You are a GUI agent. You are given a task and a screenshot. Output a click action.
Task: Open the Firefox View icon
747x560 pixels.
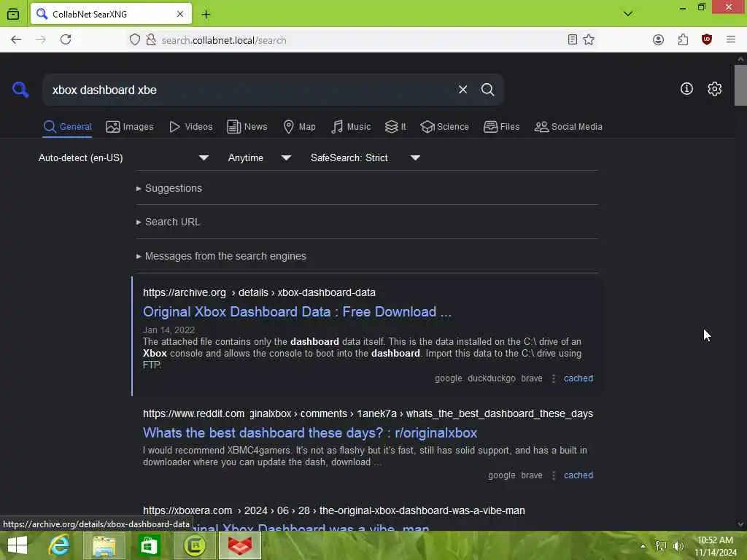13,15
